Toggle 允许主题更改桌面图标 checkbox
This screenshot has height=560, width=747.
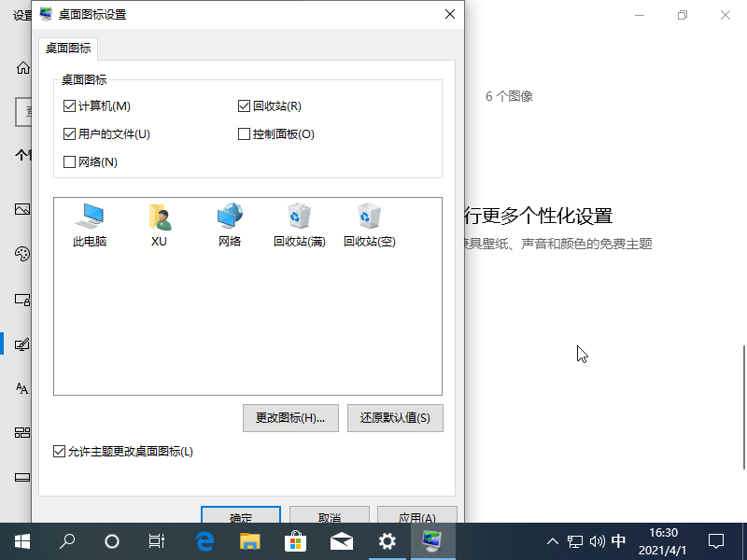61,452
